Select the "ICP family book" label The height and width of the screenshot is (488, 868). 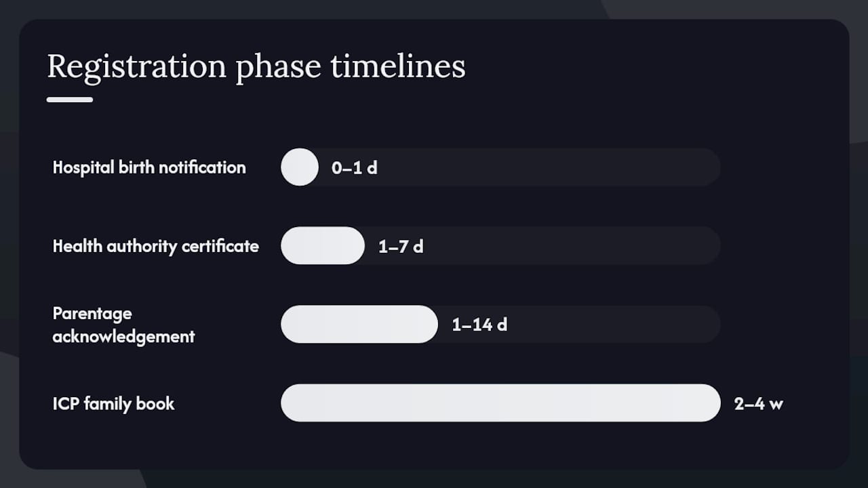[114, 403]
